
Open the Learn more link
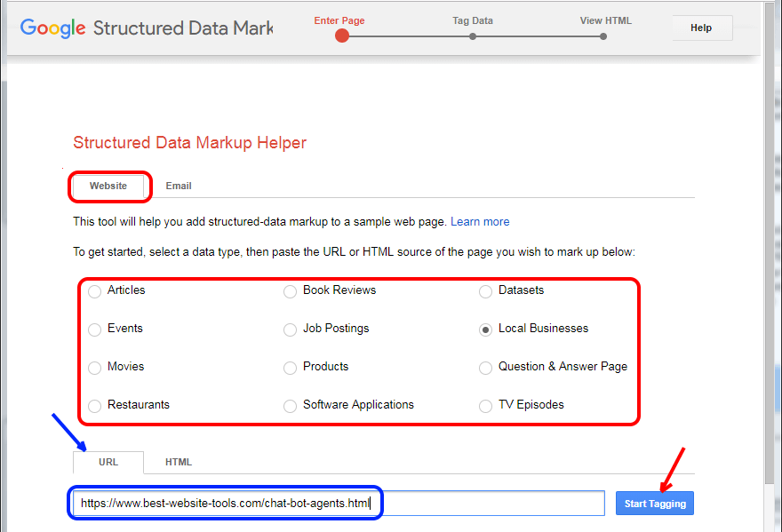coord(480,221)
